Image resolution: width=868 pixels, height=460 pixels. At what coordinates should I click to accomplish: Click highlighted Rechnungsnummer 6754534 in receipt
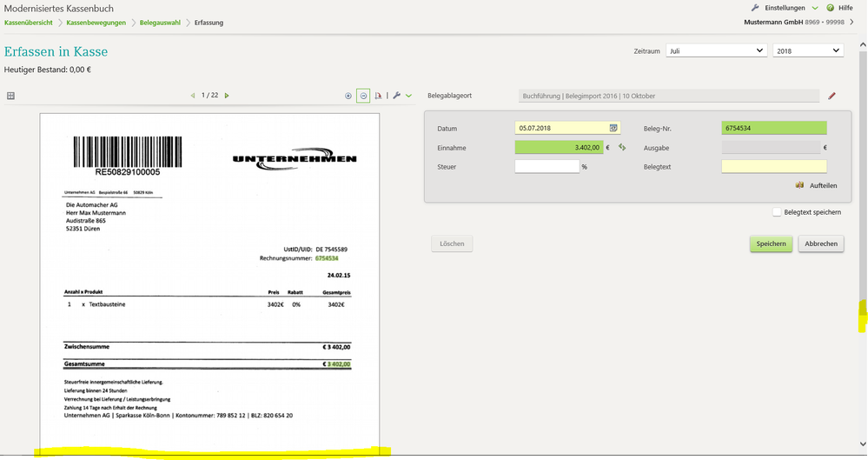coord(327,258)
